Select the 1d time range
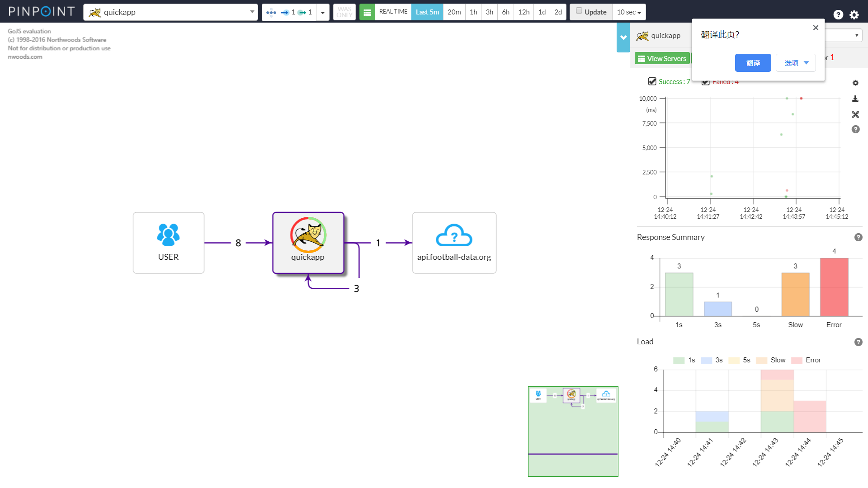868x488 pixels. (x=542, y=12)
